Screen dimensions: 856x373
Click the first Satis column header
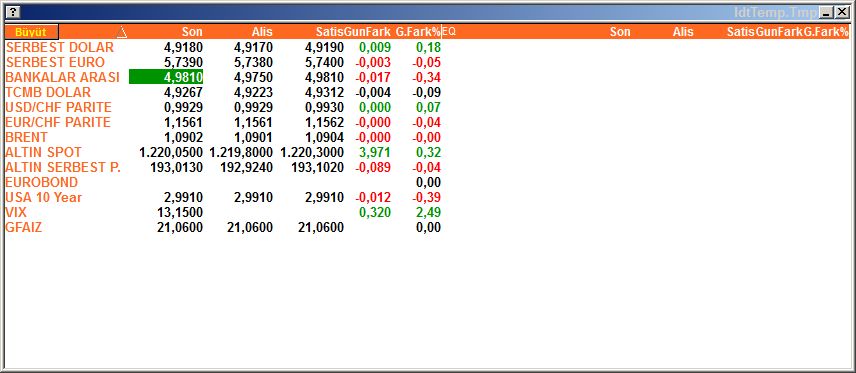click(330, 32)
